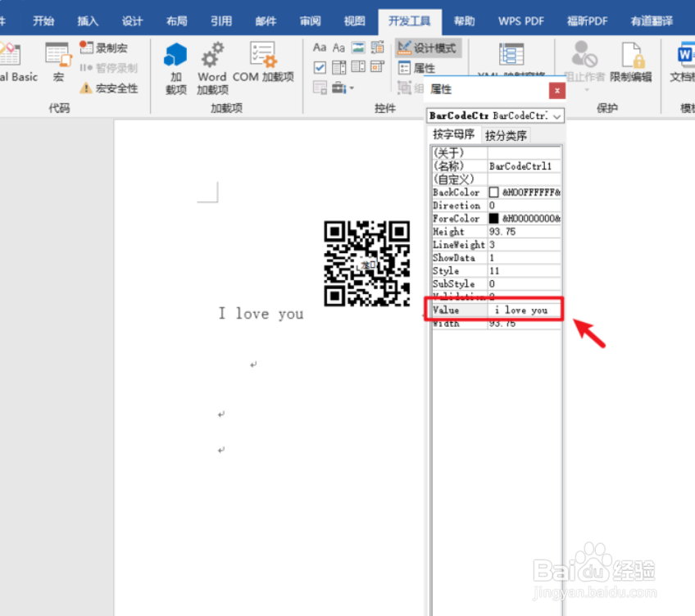
Task: Open 宏安全性 macro security settings
Action: pyautogui.click(x=108, y=88)
